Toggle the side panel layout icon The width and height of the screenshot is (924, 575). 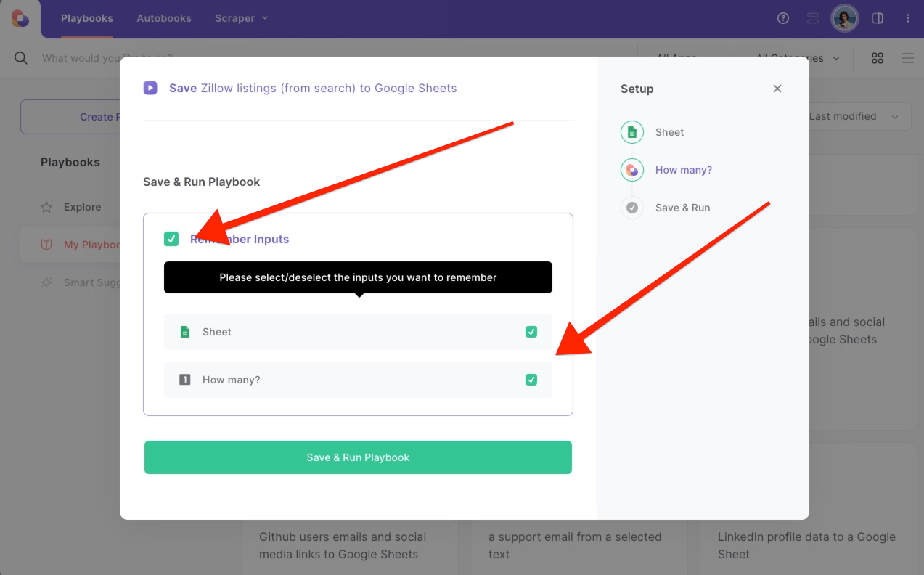(878, 18)
